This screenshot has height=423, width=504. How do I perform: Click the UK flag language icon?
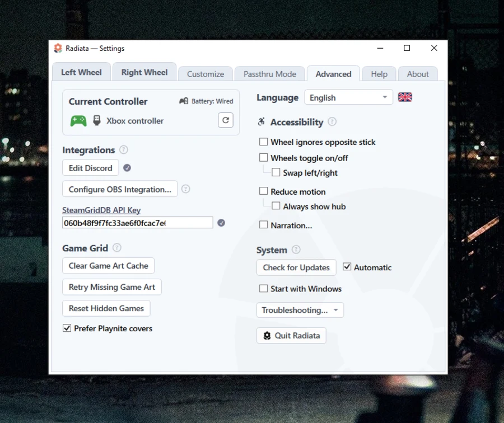[405, 97]
